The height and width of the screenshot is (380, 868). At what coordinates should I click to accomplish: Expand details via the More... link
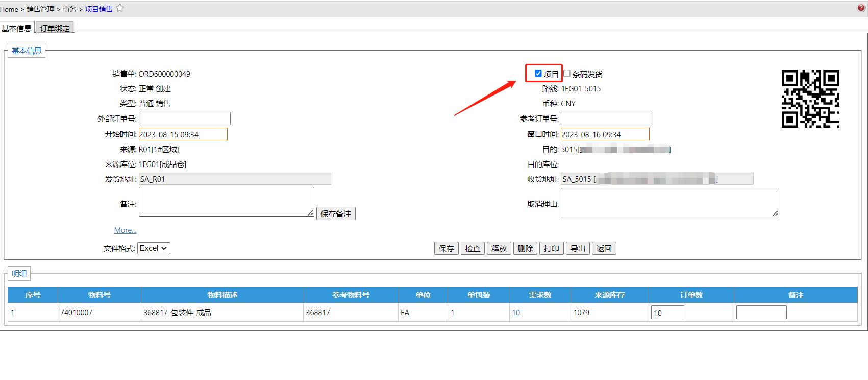(125, 230)
